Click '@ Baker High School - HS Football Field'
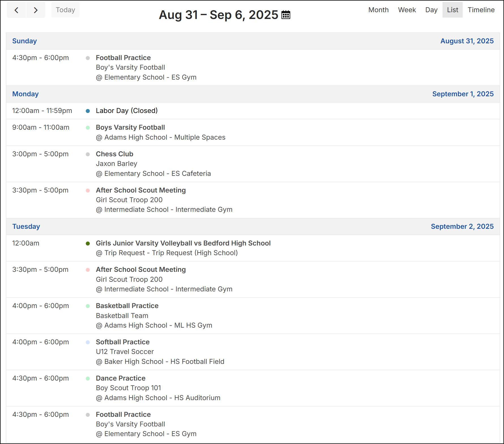This screenshot has width=504, height=444. pyautogui.click(x=160, y=362)
